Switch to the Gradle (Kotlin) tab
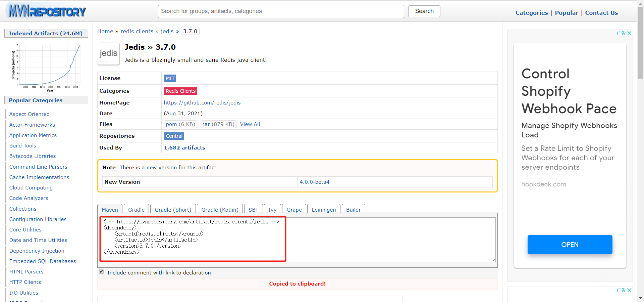 pos(220,209)
